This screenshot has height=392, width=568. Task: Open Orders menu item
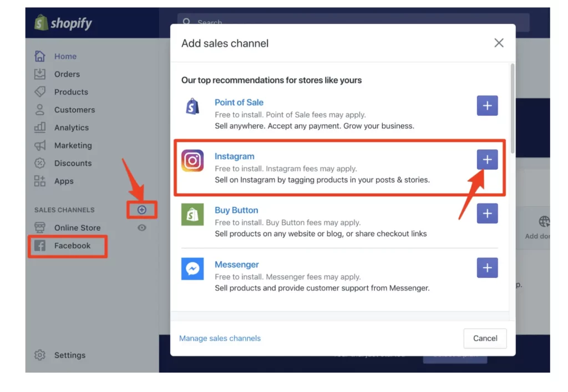click(x=67, y=74)
